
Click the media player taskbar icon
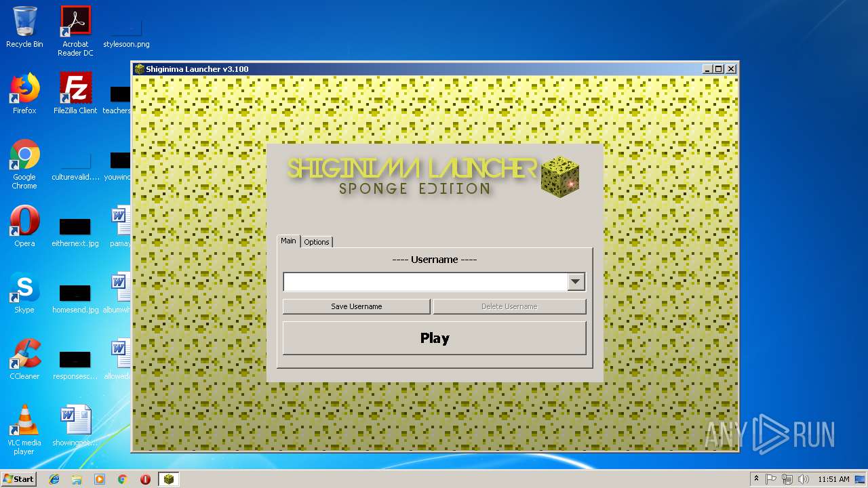(x=100, y=479)
